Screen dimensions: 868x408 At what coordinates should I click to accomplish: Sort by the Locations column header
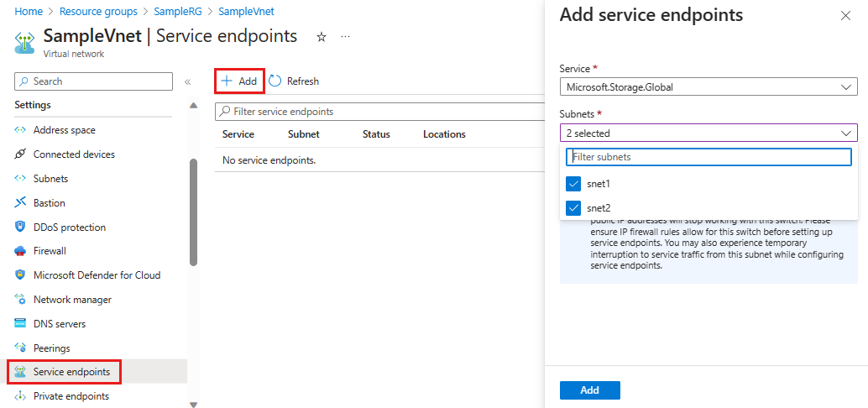click(444, 134)
